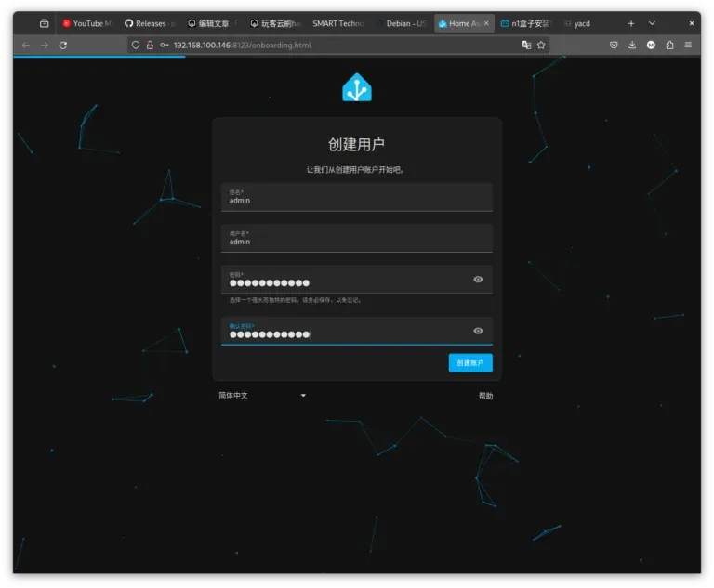Switch to the GitHub Releases tab
The height and width of the screenshot is (588, 714).
[150, 23]
